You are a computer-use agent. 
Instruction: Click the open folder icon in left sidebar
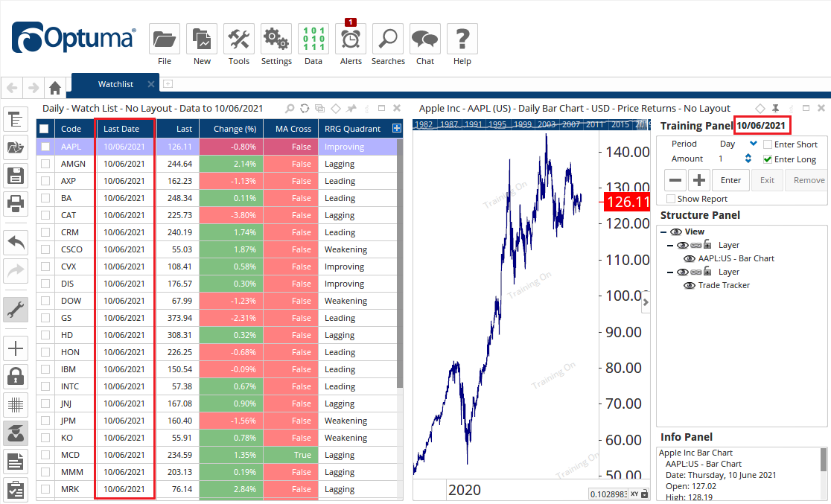click(x=16, y=147)
